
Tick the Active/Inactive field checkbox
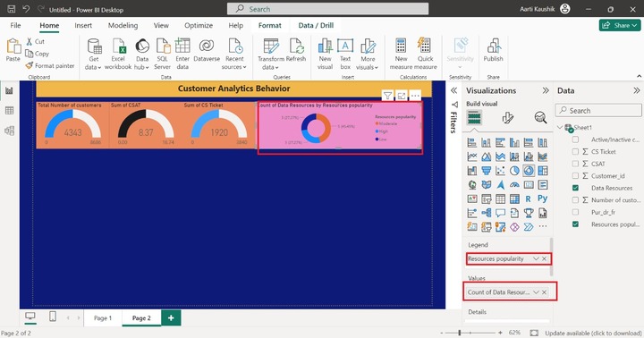pyautogui.click(x=575, y=139)
